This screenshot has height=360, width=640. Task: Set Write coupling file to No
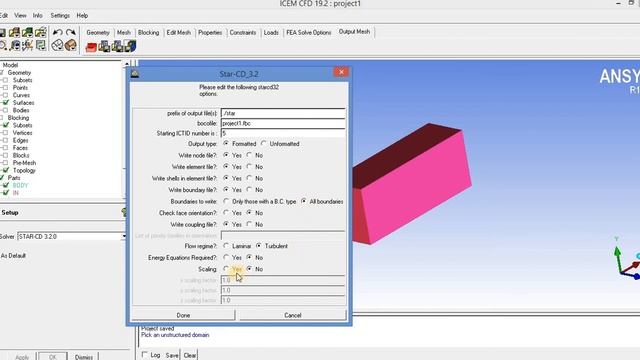click(249, 224)
